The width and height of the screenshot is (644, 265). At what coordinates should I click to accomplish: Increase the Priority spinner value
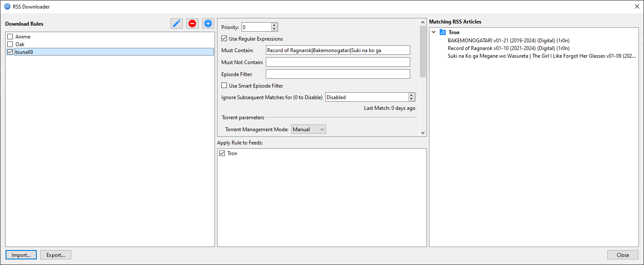pos(274,25)
